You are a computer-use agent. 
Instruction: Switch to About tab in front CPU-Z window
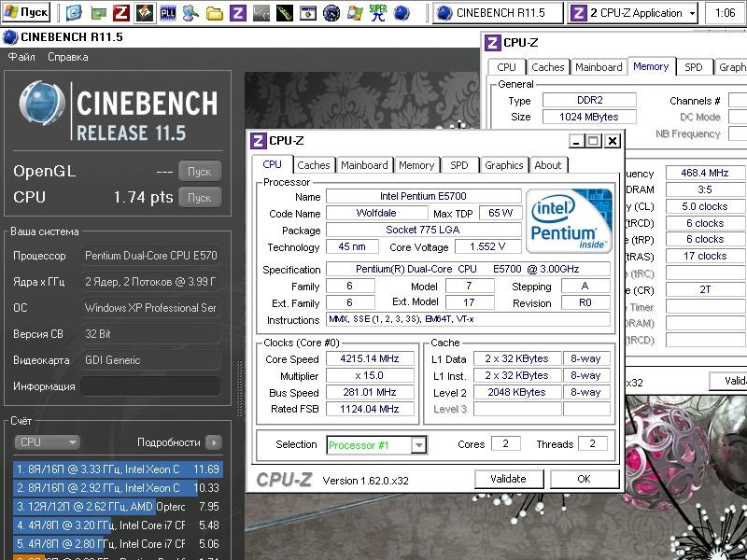click(548, 165)
